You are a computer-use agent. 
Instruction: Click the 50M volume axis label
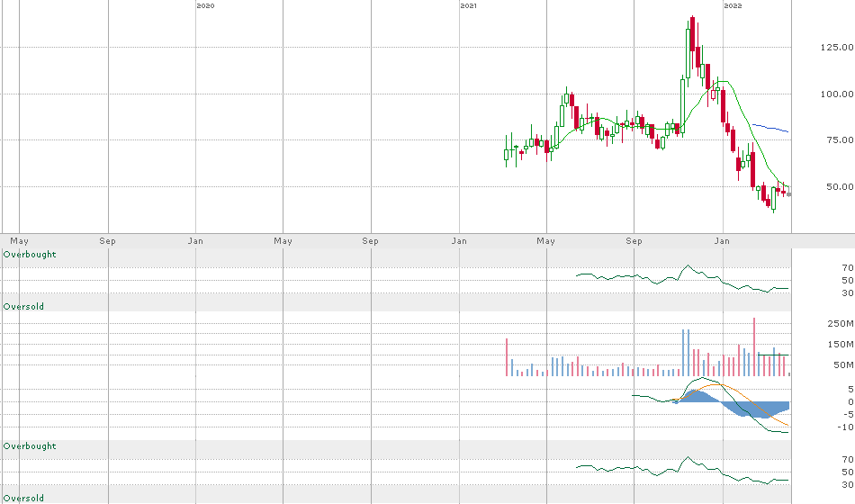point(843,364)
